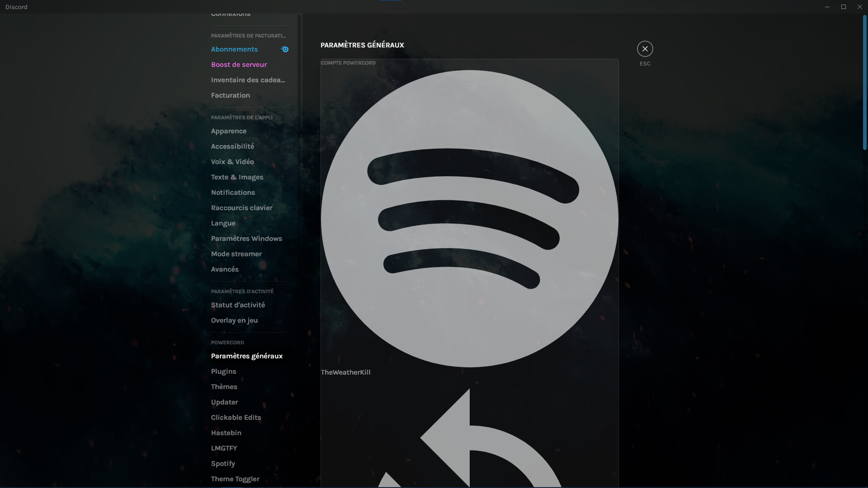Select Overlay en jeu
The width and height of the screenshot is (868, 488).
pyautogui.click(x=250, y=320)
